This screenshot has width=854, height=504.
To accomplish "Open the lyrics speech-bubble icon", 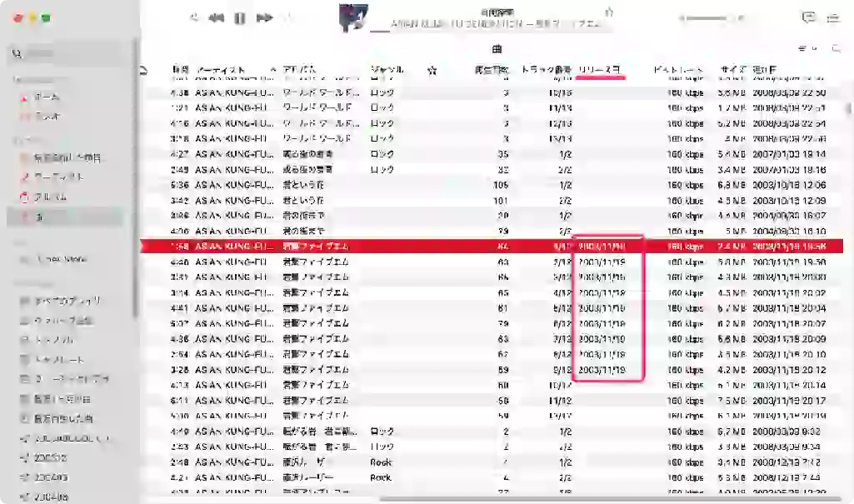I will coord(809,17).
